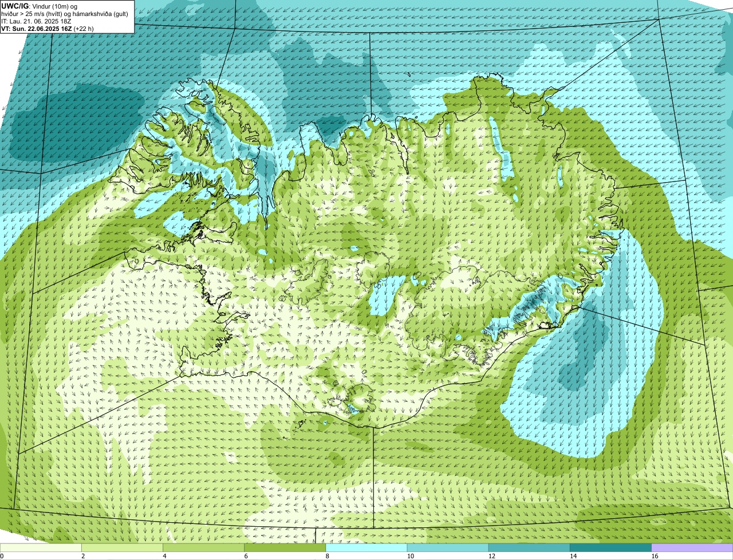Viewport: 733px width, 560px height.
Task: Click the '12' label on the wind scale
Action: pyautogui.click(x=491, y=556)
